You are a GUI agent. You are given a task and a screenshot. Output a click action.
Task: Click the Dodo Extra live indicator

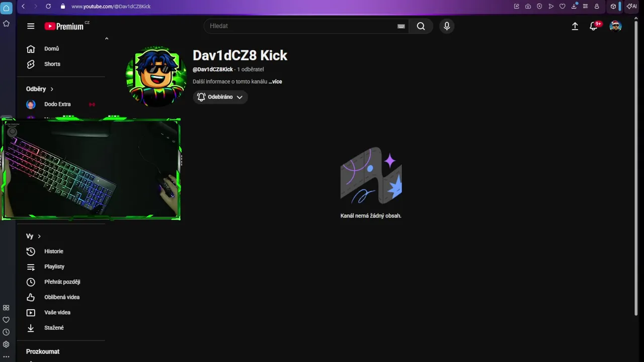[92, 105]
